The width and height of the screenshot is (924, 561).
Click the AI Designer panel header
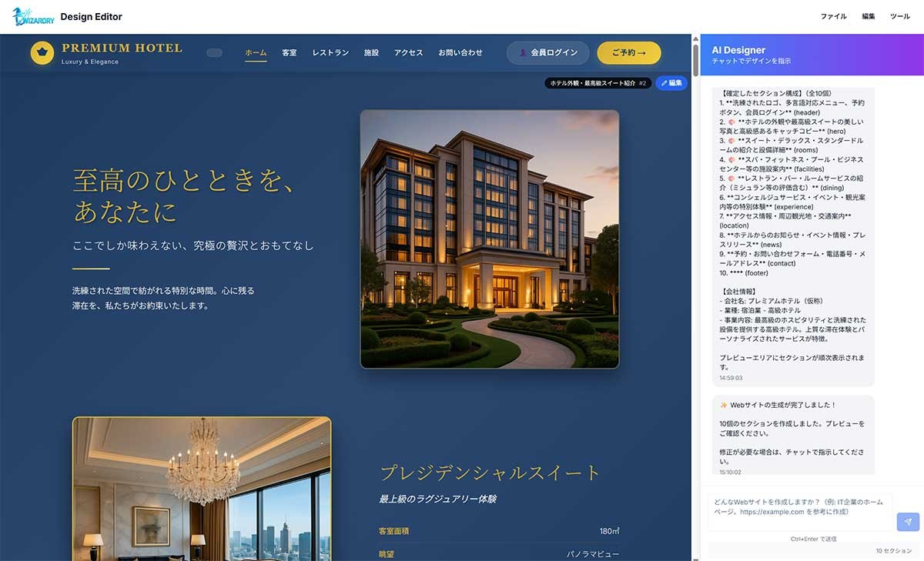tap(739, 48)
